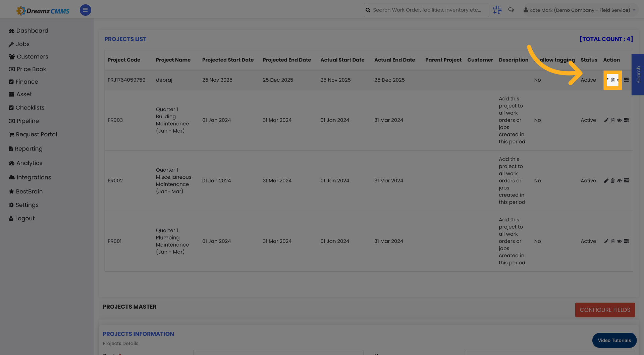The image size is (644, 355).
Task: Click inside the Search Work Order field
Action: [426, 10]
